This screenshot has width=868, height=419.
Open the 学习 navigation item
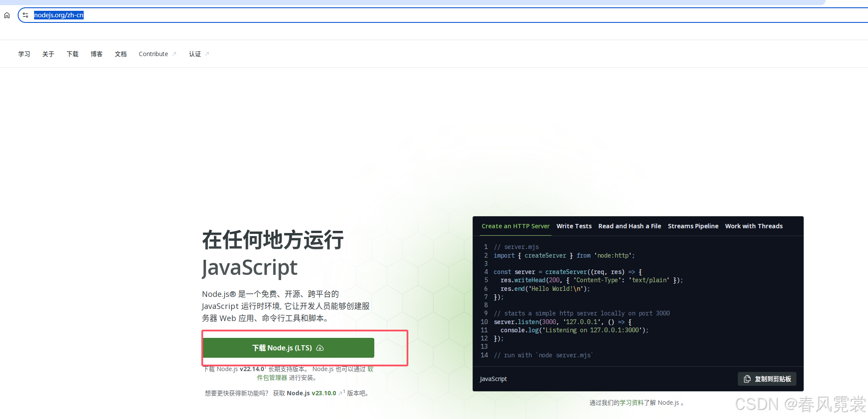coord(24,54)
